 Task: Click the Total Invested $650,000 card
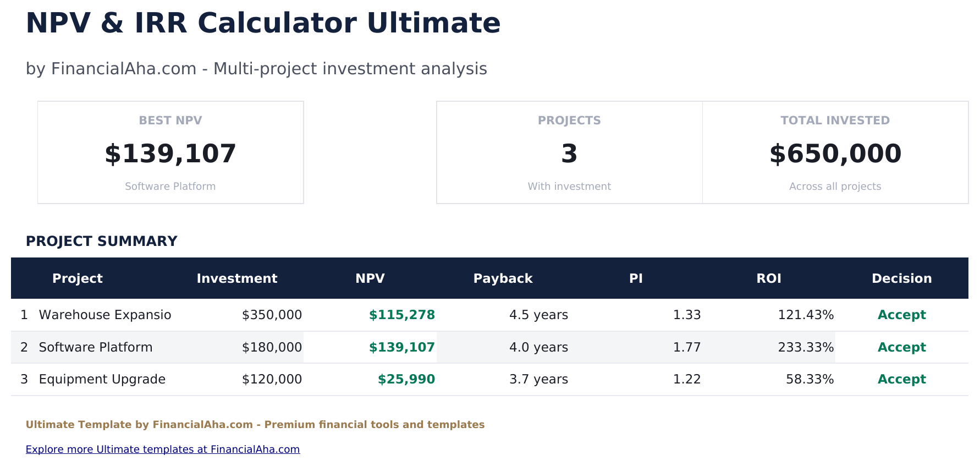click(x=835, y=153)
